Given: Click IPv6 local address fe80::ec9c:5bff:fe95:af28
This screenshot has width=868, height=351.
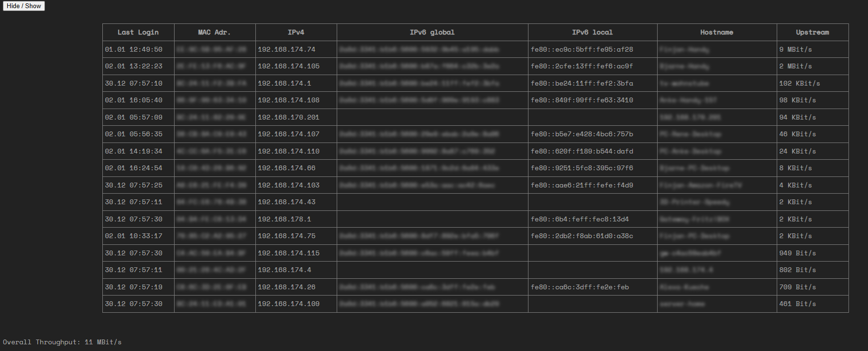Looking at the screenshot, I should click(x=582, y=49).
